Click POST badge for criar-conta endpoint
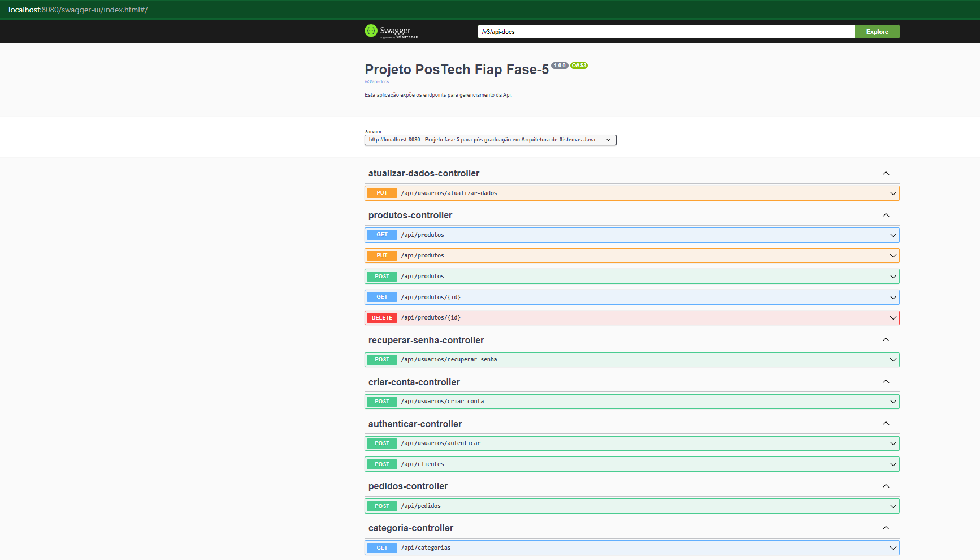Viewport: 980px width, 560px height. point(382,402)
